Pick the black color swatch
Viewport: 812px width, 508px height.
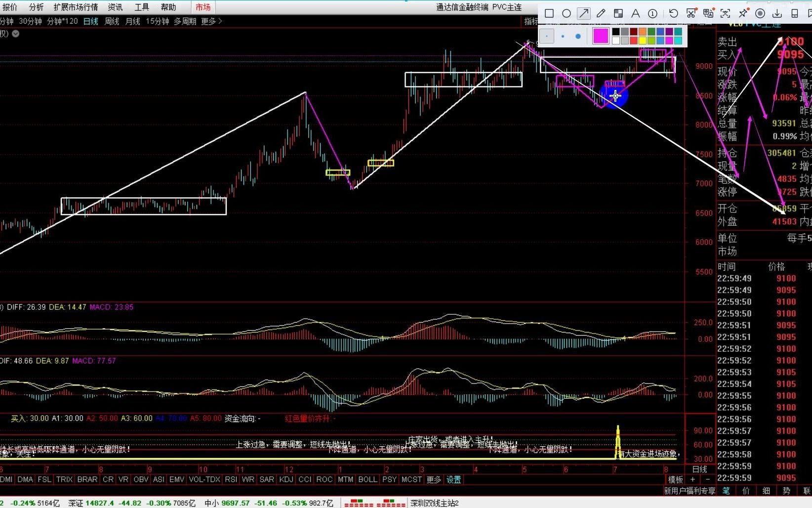pyautogui.click(x=616, y=32)
